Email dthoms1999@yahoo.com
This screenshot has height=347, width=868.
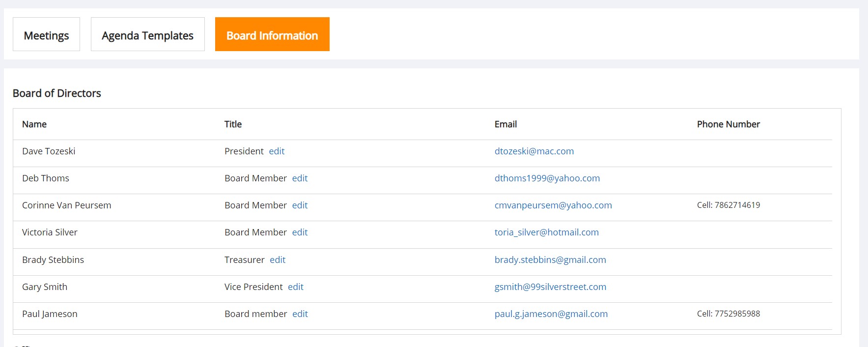tap(547, 178)
